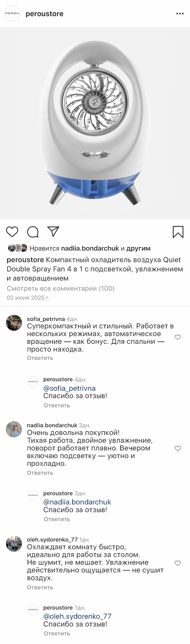The width and height of the screenshot is (190, 644).
Task: Open oleh.sydorenko_77's profile avatar
Action: [14, 544]
